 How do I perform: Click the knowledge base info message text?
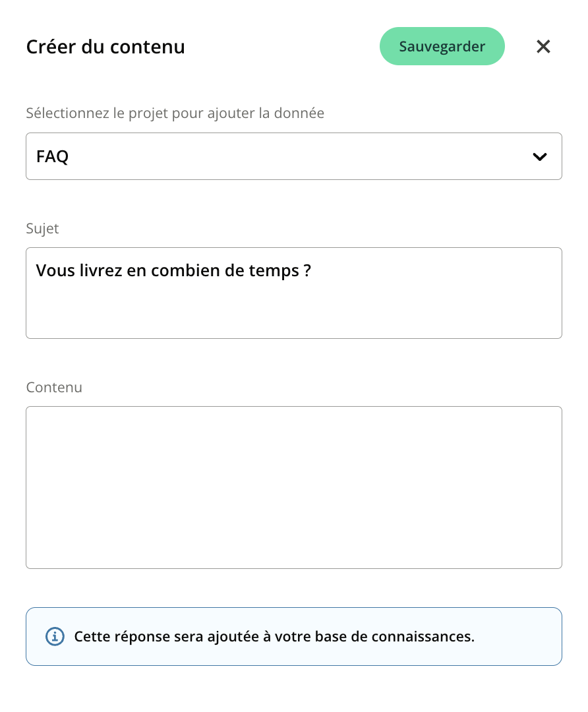point(274,637)
